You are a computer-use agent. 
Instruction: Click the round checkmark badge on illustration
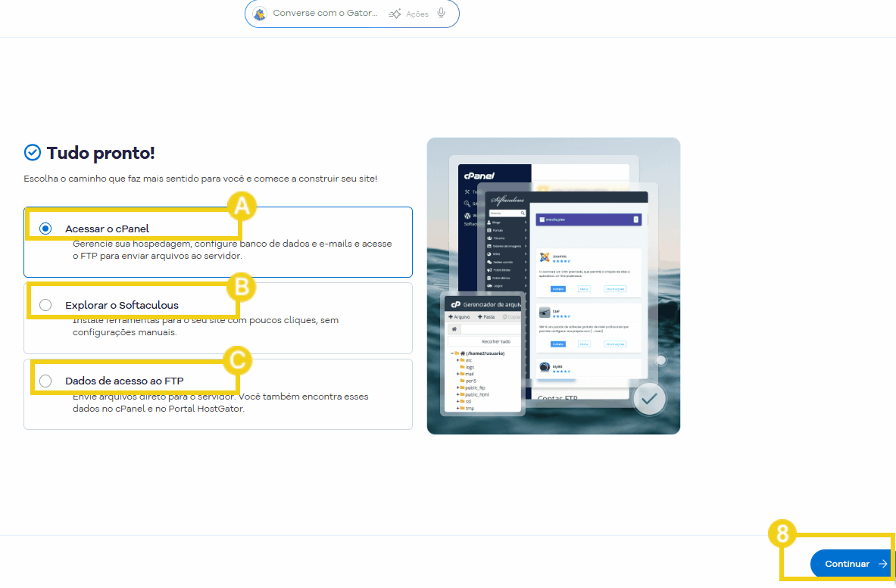(649, 397)
